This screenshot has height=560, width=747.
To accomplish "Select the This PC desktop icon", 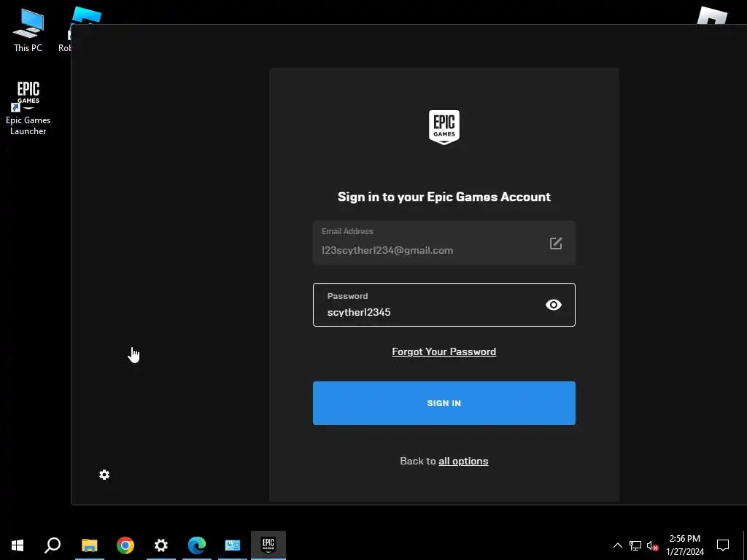I will 28,30.
